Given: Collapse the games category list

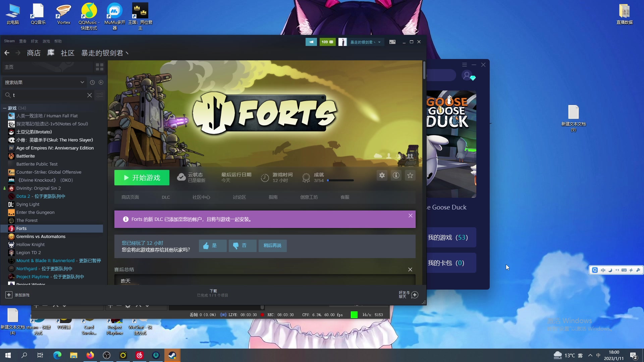Looking at the screenshot, I should pyautogui.click(x=5, y=108).
